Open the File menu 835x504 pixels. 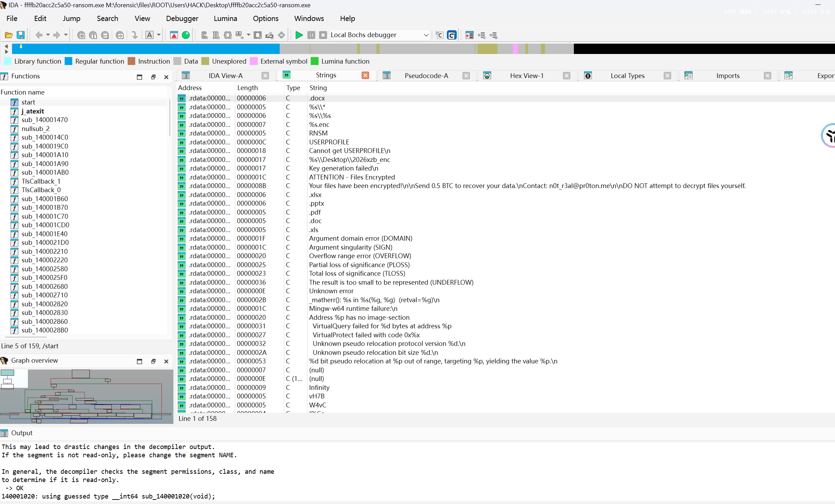(x=12, y=19)
